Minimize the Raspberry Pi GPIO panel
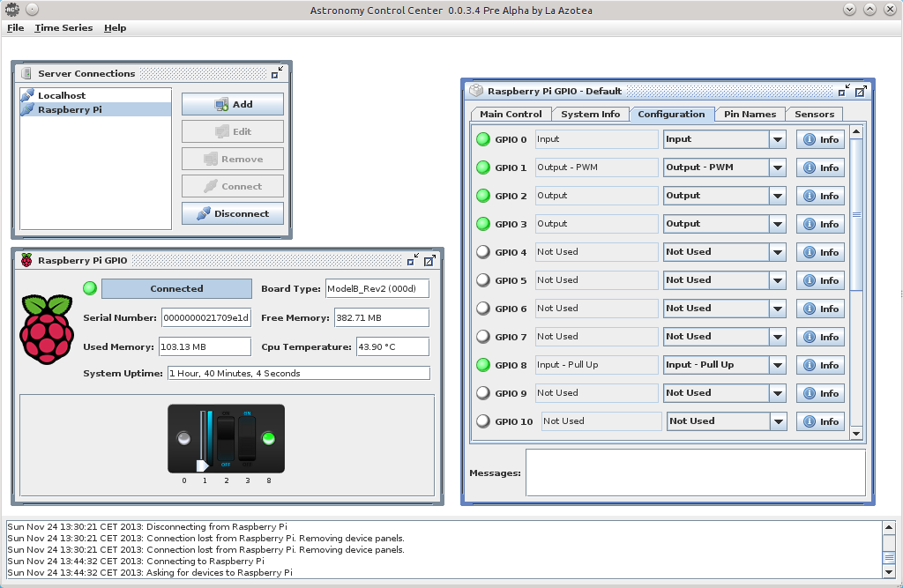The height and width of the screenshot is (588, 903). coord(413,260)
